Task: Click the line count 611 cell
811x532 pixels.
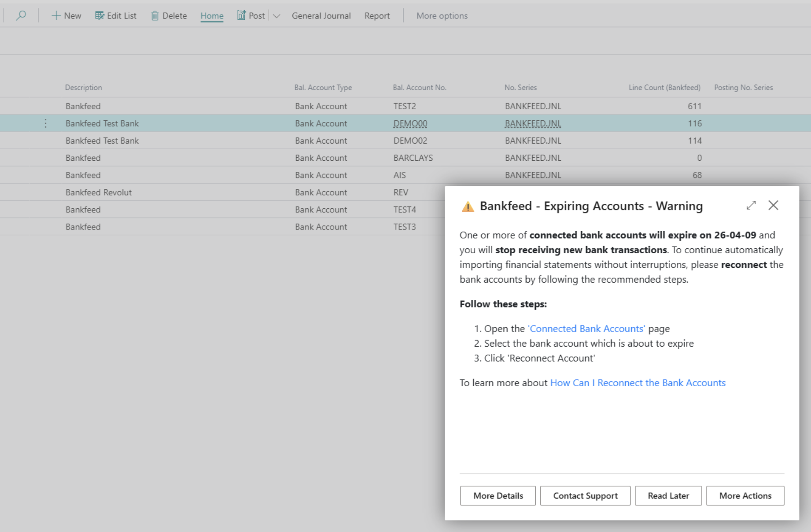Action: click(694, 106)
